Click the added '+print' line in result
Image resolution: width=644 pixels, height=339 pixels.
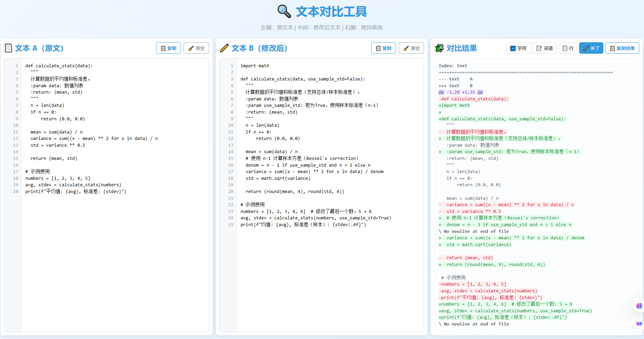503,317
